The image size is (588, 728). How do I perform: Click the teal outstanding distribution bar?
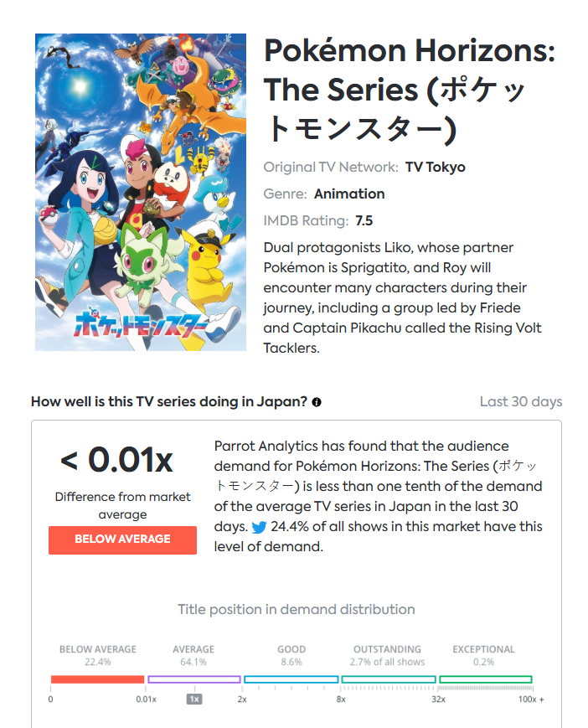click(389, 679)
